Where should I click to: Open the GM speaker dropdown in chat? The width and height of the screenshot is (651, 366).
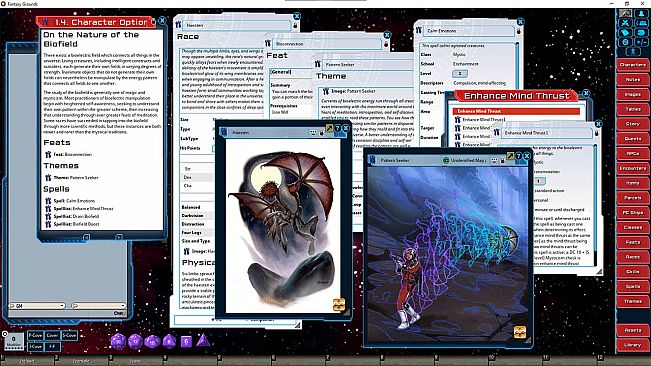click(37, 306)
